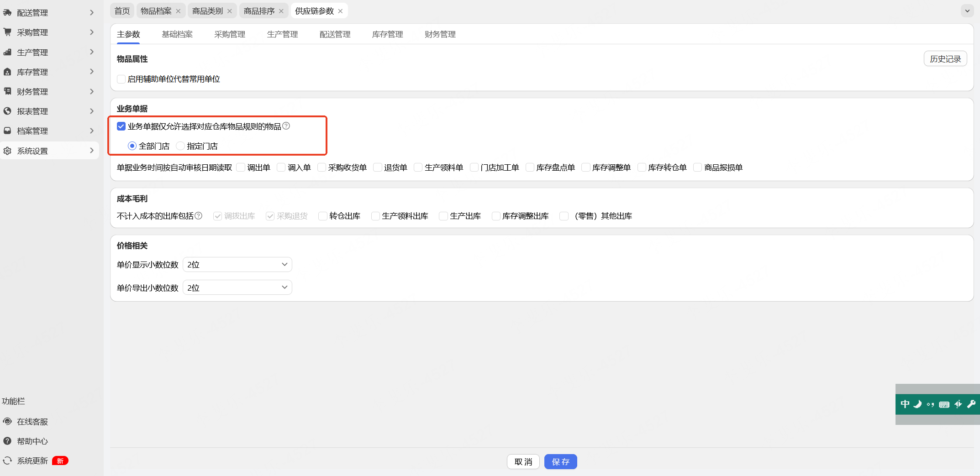Select the 指定门店 radio option
This screenshot has width=980, height=476.
[x=180, y=146]
